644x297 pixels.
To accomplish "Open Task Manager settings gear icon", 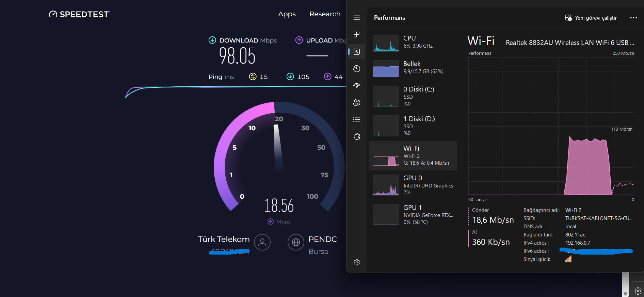I will (357, 262).
